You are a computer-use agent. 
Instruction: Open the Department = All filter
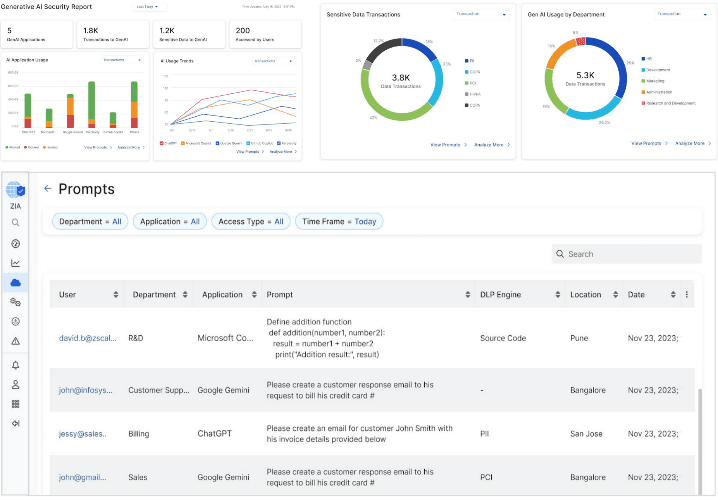click(90, 221)
